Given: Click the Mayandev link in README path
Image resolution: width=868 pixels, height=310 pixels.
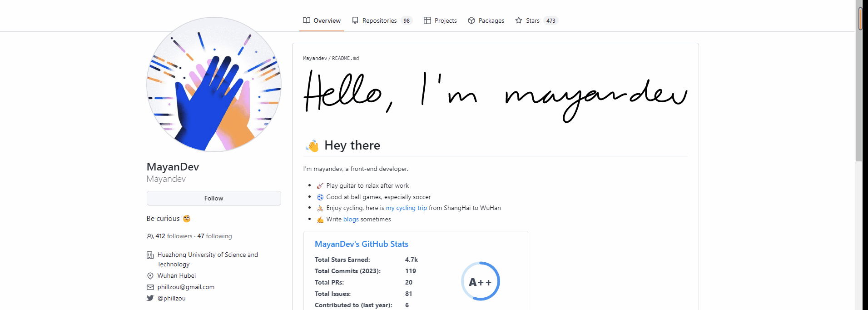Looking at the screenshot, I should (x=315, y=58).
